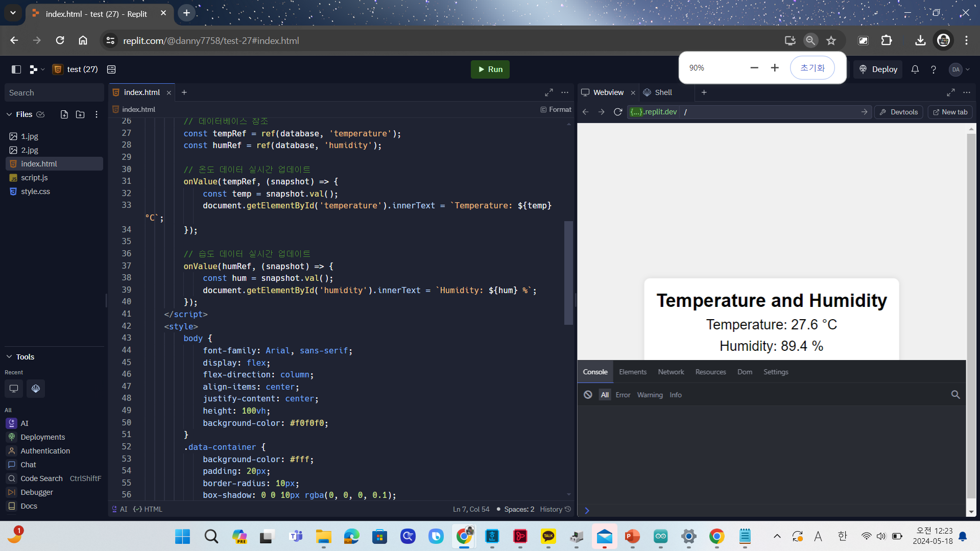Click the Format button
Screen dimensions: 980x551
(x=556, y=109)
